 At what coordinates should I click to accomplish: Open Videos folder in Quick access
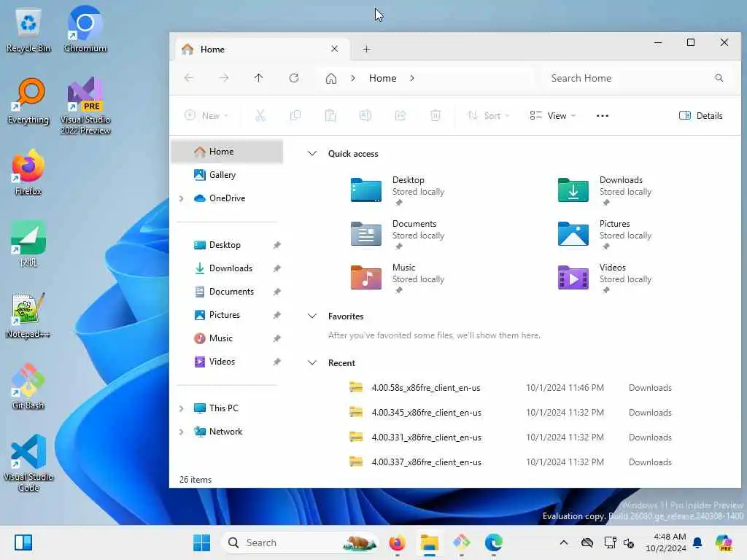(605, 278)
